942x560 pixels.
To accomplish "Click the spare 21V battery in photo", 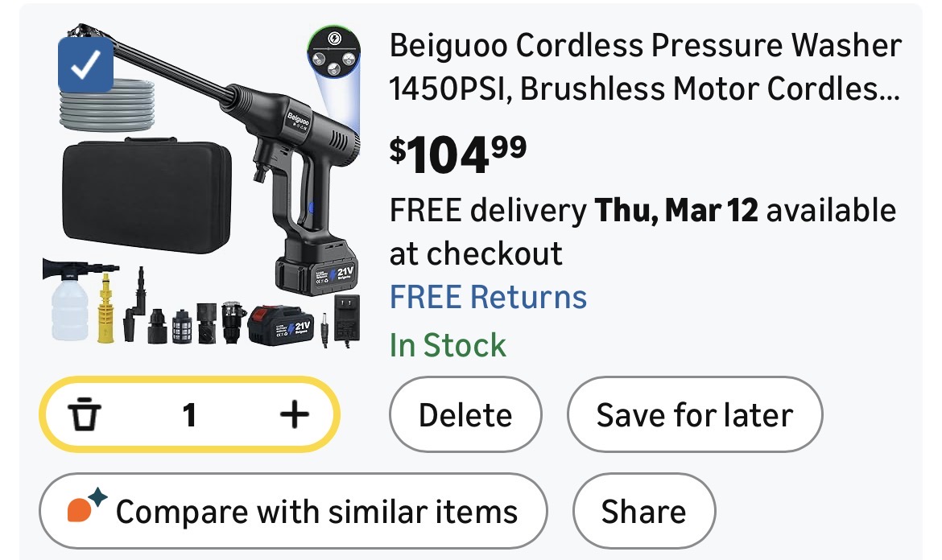I will pyautogui.click(x=282, y=327).
